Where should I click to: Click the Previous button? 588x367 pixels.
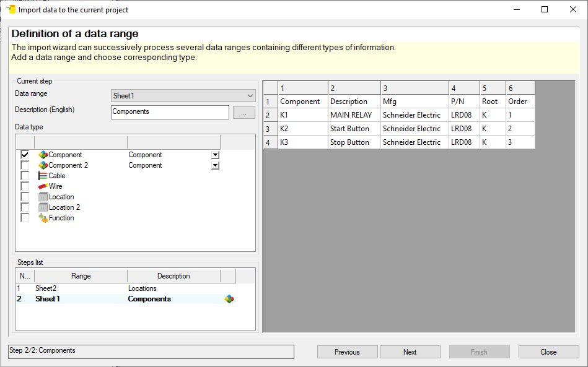[x=347, y=352]
